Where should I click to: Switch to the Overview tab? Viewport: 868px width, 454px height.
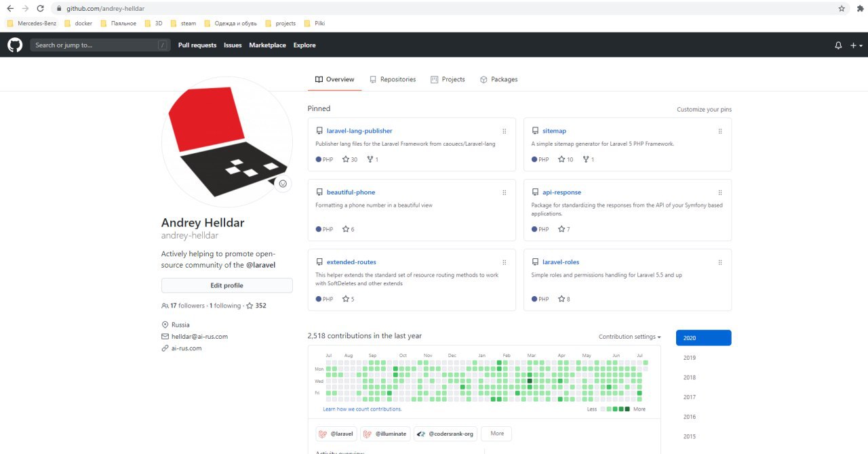click(334, 79)
